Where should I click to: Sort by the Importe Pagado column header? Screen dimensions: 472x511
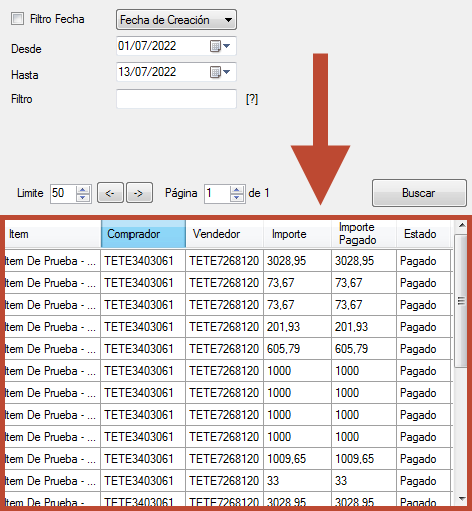(364, 234)
